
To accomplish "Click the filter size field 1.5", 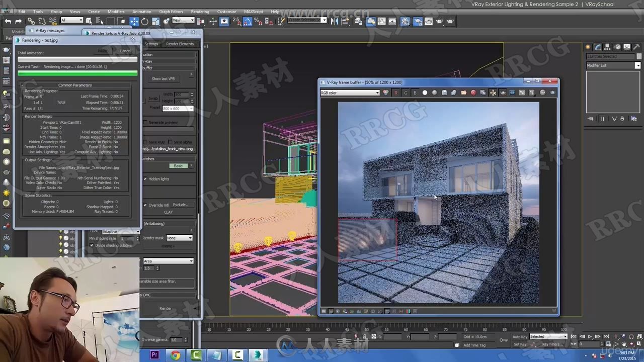I will pyautogui.click(x=149, y=268).
